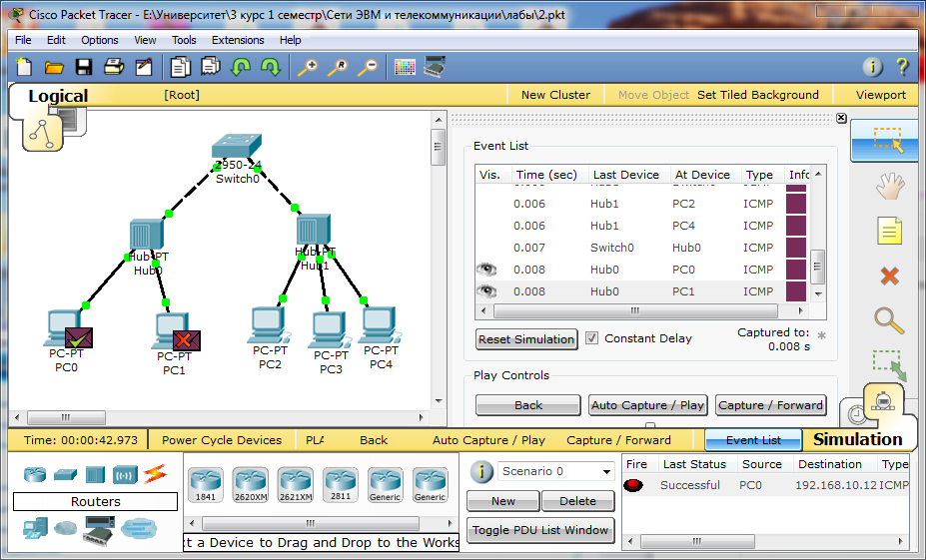Choose the Move Layout hand tool
926x560 pixels.
click(x=889, y=187)
